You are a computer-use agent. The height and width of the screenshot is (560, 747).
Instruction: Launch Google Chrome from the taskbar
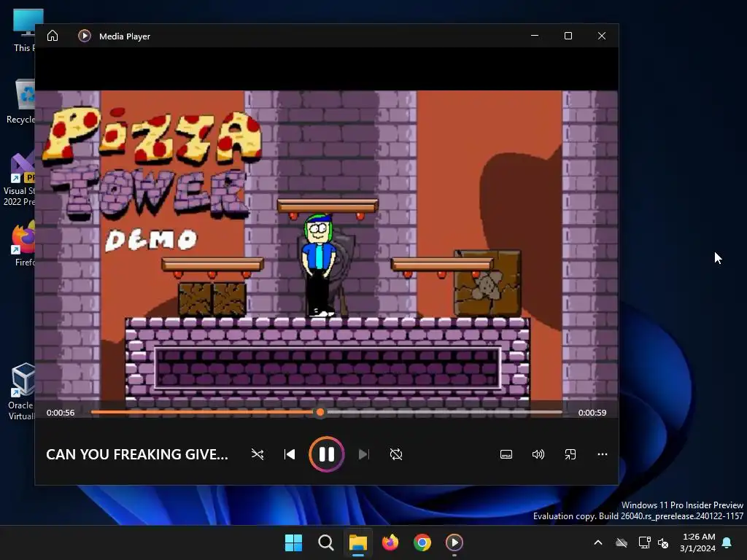[x=422, y=542]
